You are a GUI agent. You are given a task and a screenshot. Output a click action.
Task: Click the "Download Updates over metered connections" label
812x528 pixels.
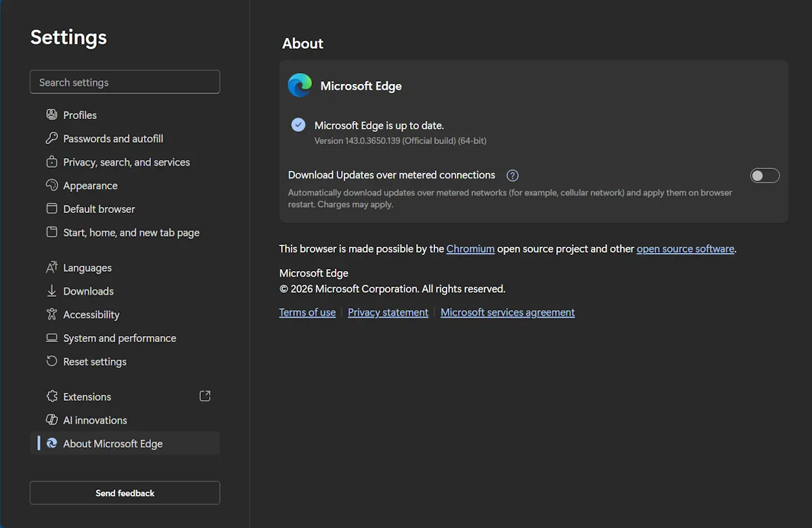click(392, 175)
